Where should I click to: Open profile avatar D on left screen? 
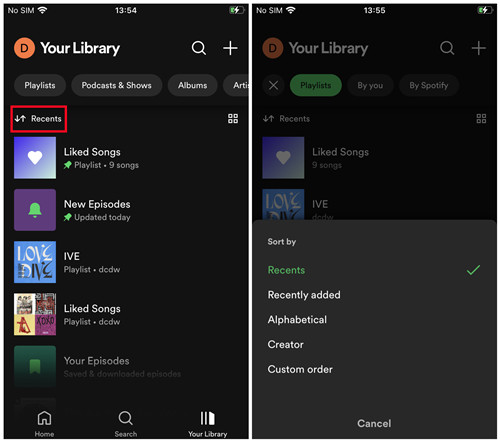(x=24, y=48)
